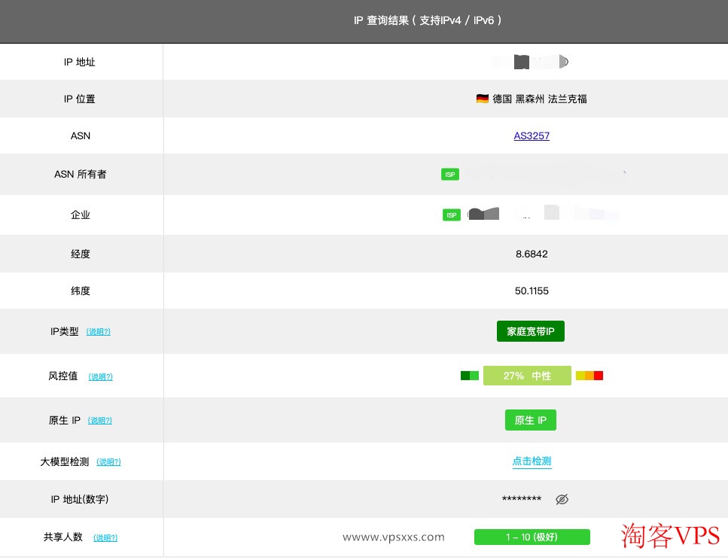Click the 家庭宽带IP type badge
The height and width of the screenshot is (560, 728).
point(531,331)
